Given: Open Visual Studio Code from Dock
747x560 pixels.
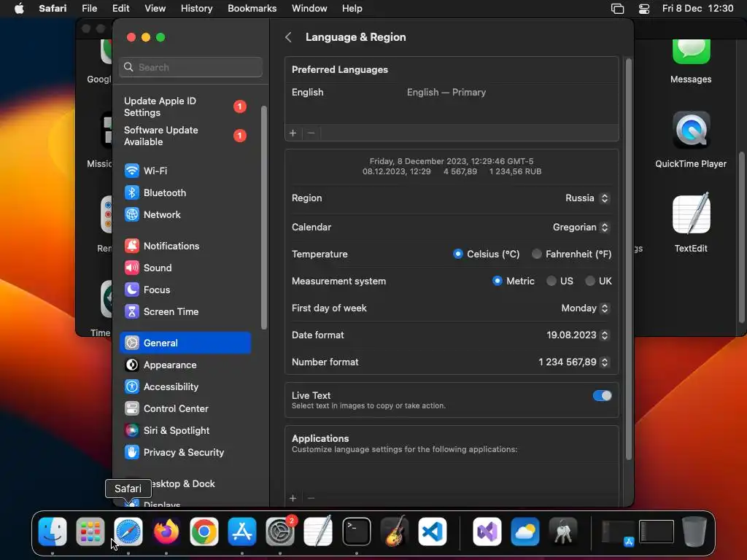Looking at the screenshot, I should click(x=432, y=531).
